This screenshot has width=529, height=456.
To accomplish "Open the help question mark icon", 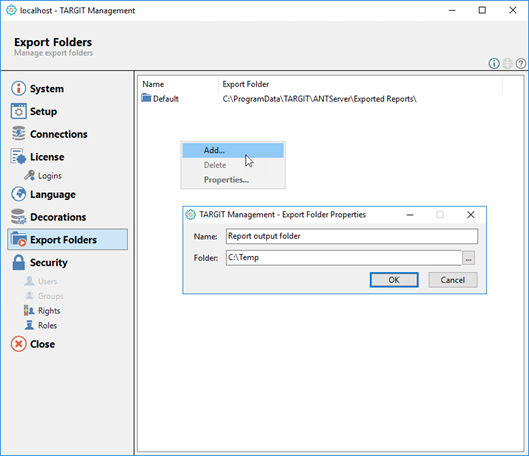I will (x=521, y=63).
